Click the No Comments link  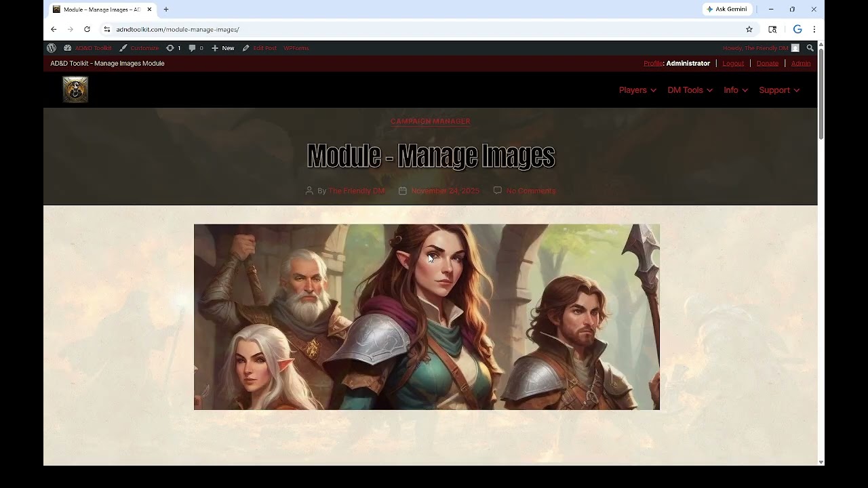pyautogui.click(x=531, y=191)
